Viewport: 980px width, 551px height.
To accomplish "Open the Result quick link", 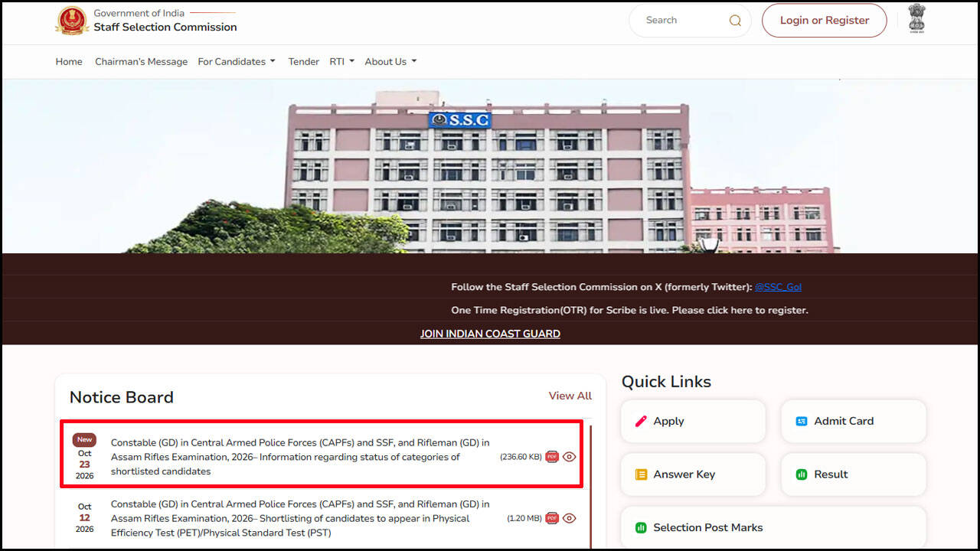I will [854, 474].
